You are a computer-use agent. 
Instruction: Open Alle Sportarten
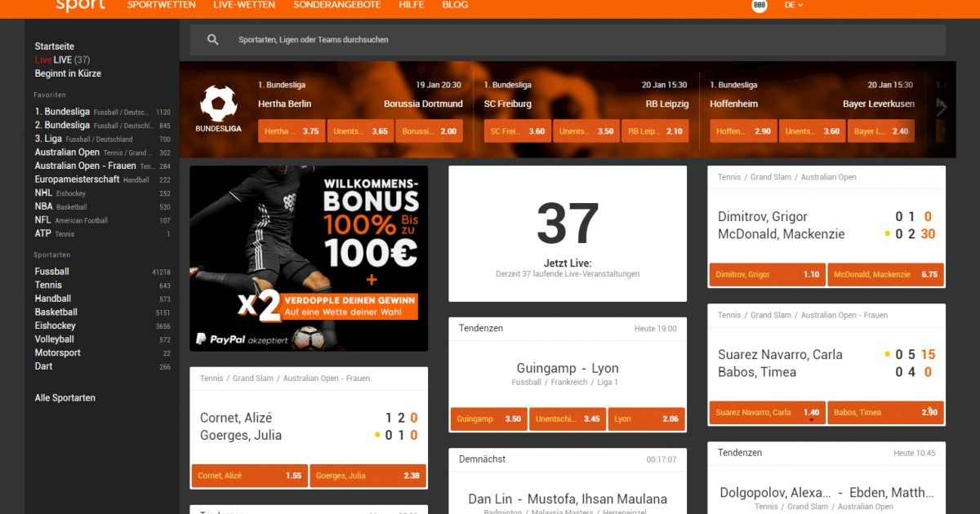click(65, 398)
